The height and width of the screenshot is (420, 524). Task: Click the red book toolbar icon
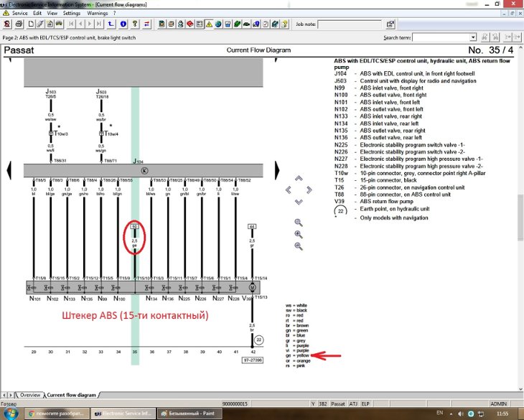coord(190,24)
